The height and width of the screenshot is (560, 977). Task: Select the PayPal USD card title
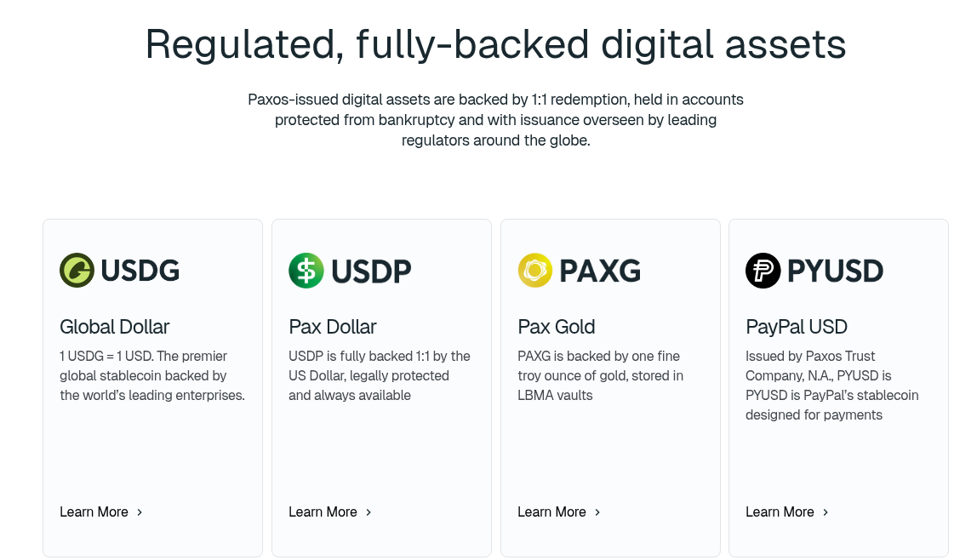tap(797, 327)
